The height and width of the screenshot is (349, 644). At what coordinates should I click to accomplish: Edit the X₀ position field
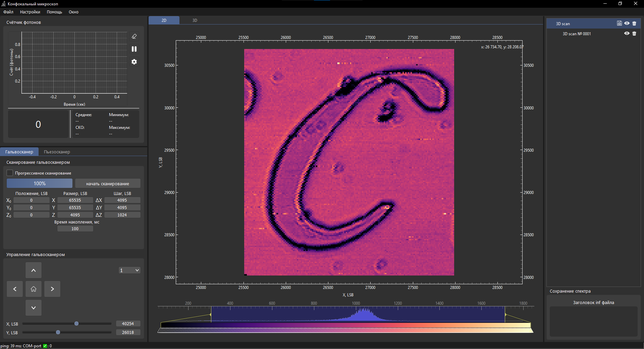[32, 200]
